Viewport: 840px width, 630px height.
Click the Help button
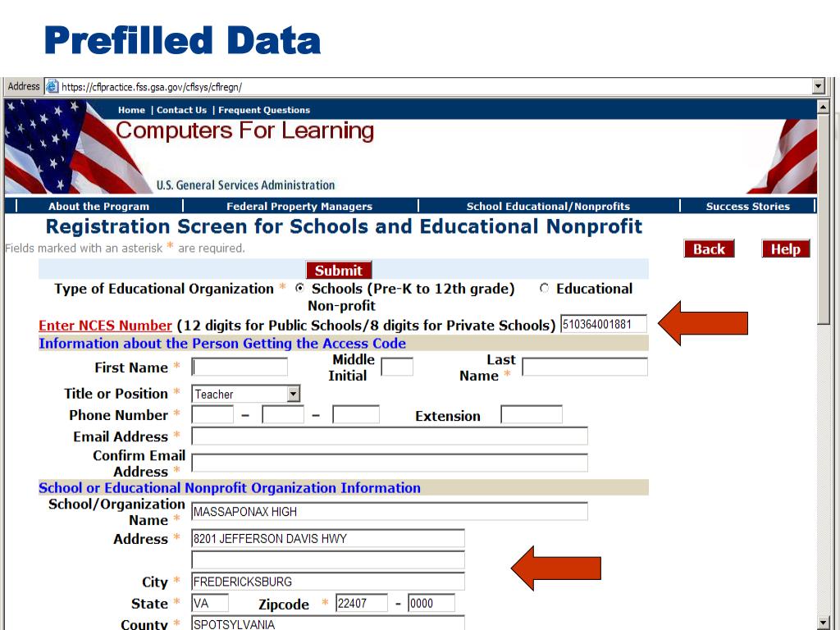785,249
